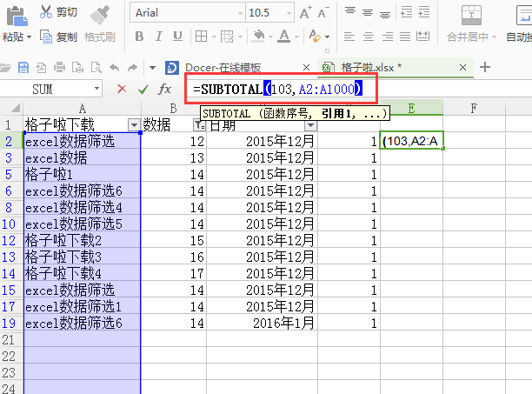Click the draw border grid icon
This screenshot has height=394, width=532.
pos(227,37)
